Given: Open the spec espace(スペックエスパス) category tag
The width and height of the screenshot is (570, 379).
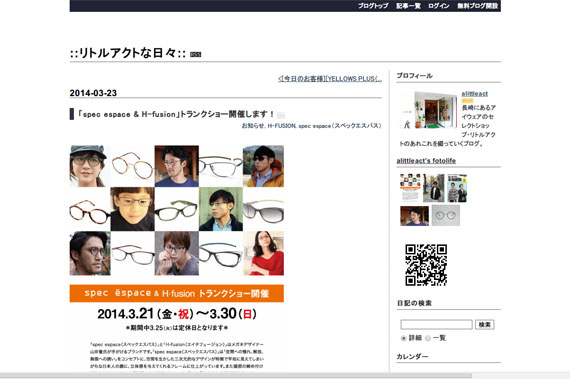Looking at the screenshot, I should [340, 126].
